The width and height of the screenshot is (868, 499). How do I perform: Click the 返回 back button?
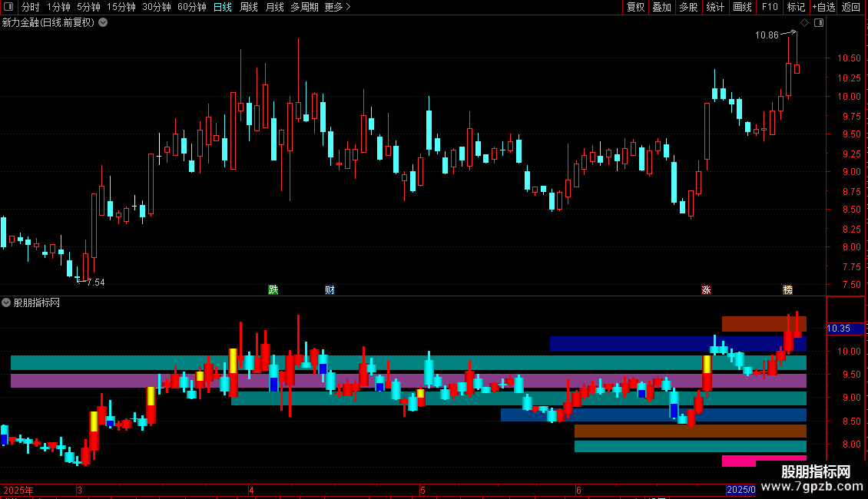coord(851,7)
